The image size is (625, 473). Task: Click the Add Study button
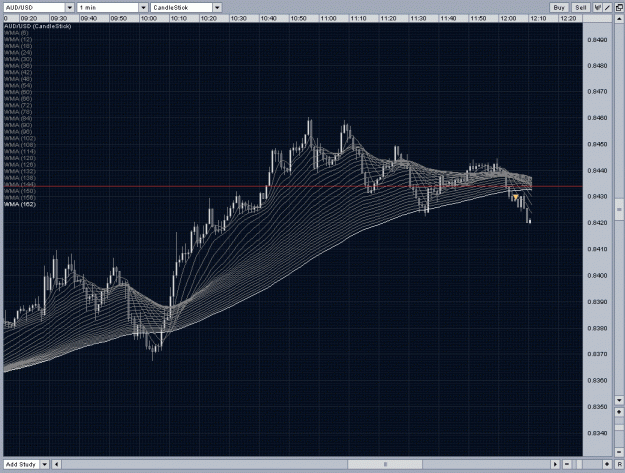tap(22, 464)
